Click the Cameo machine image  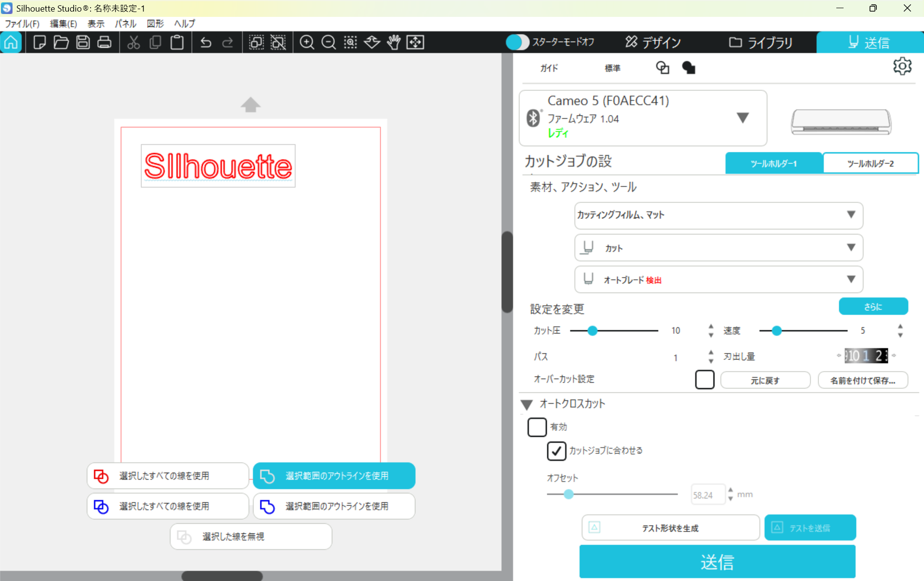click(841, 122)
